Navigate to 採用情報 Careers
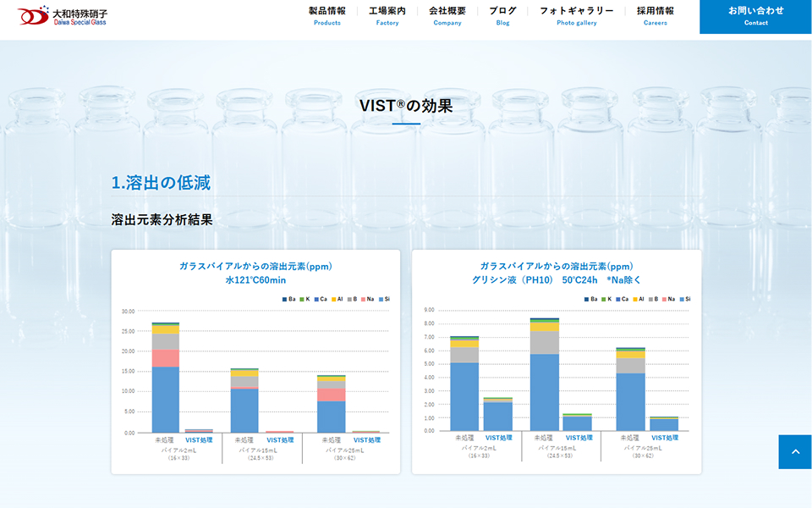Image resolution: width=812 pixels, height=508 pixels. pyautogui.click(x=655, y=15)
